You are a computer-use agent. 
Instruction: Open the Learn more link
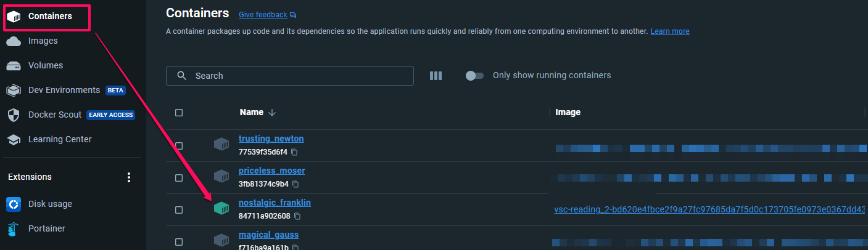point(670,31)
